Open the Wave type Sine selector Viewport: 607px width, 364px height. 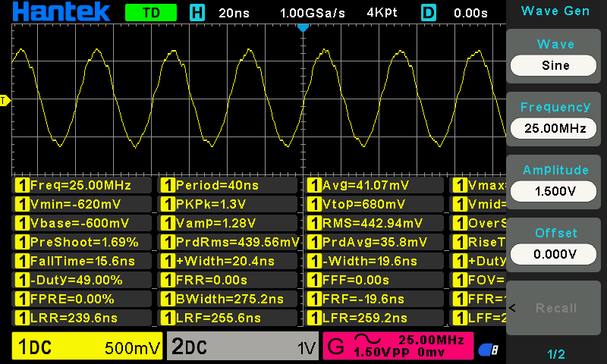[555, 65]
